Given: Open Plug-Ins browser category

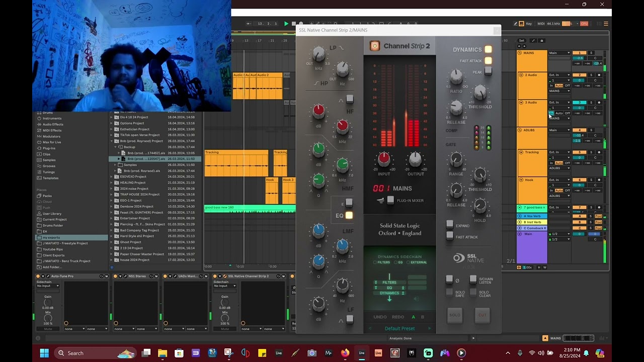Looking at the screenshot, I should tap(49, 148).
